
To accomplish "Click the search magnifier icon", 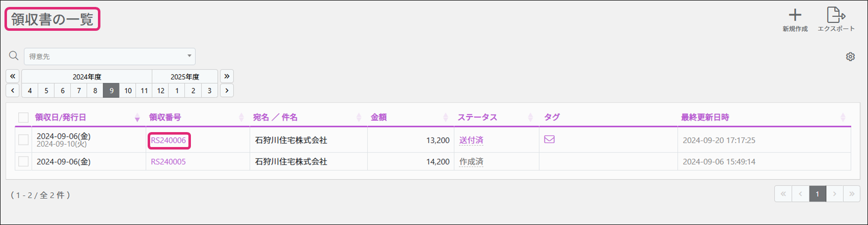I will click(14, 56).
